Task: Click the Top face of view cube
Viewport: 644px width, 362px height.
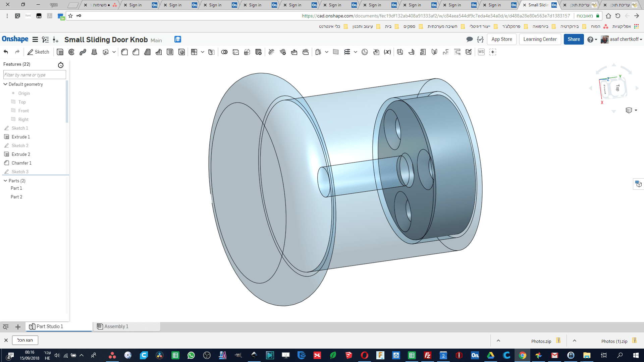Action: pyautogui.click(x=618, y=88)
